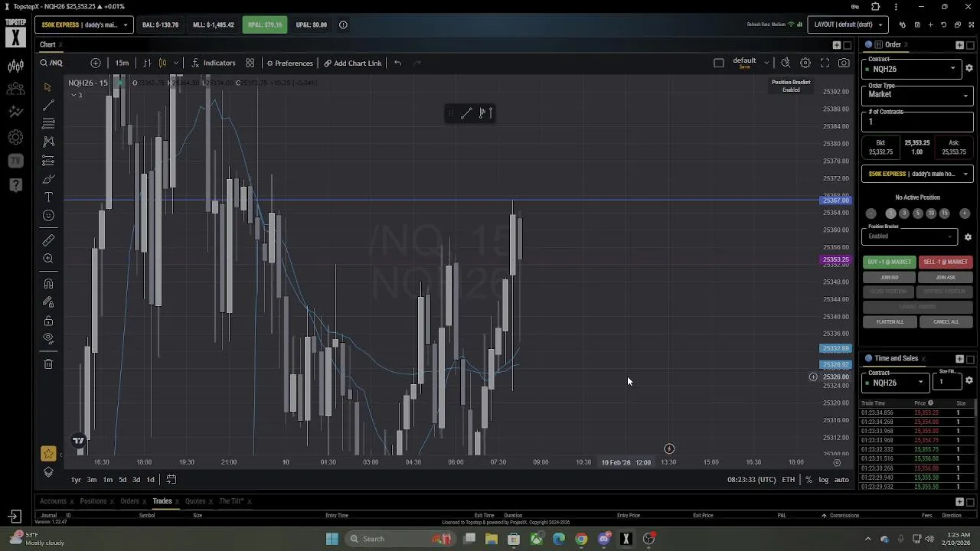The width and height of the screenshot is (980, 551).
Task: Select the bars chart style icon
Action: 147,63
